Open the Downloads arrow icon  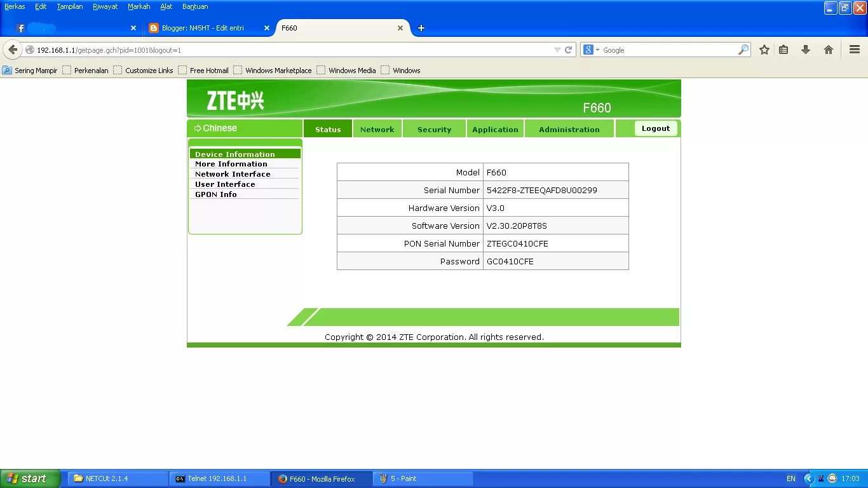pos(806,50)
